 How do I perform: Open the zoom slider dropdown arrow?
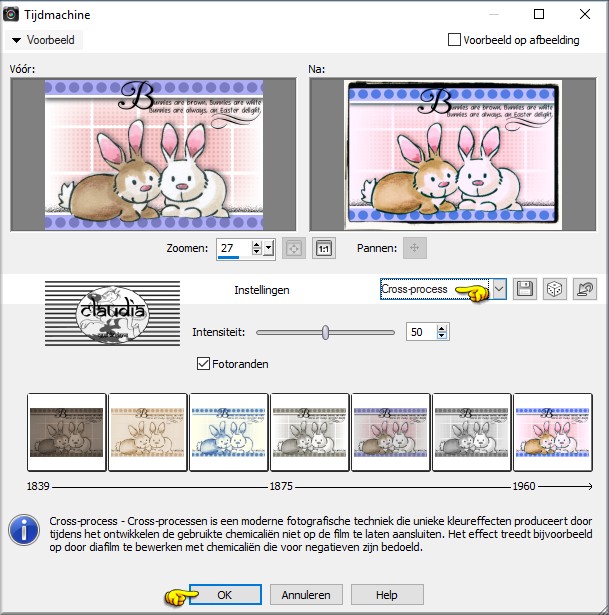tap(269, 248)
